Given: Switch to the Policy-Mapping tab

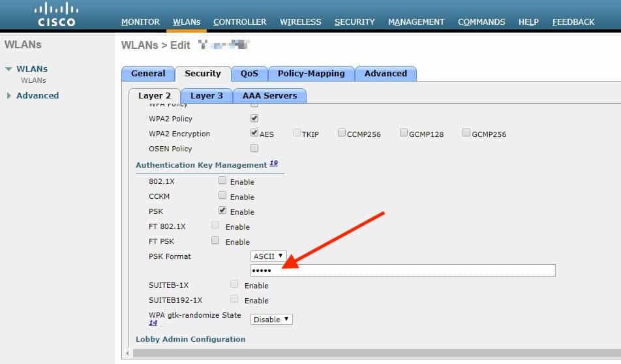Looking at the screenshot, I should pos(311,74).
